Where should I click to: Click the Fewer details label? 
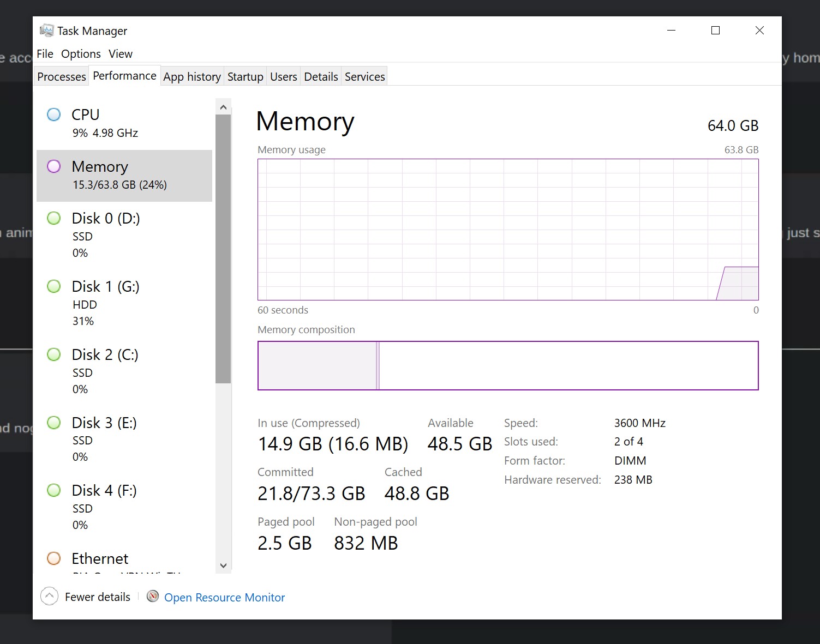[x=98, y=597]
